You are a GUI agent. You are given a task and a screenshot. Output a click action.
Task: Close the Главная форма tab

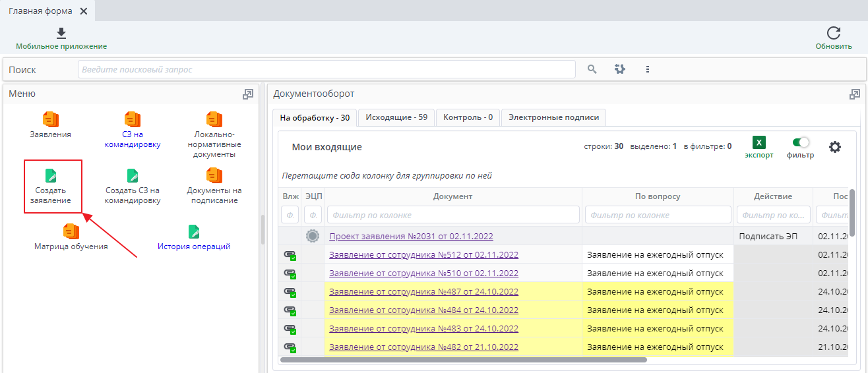click(84, 11)
